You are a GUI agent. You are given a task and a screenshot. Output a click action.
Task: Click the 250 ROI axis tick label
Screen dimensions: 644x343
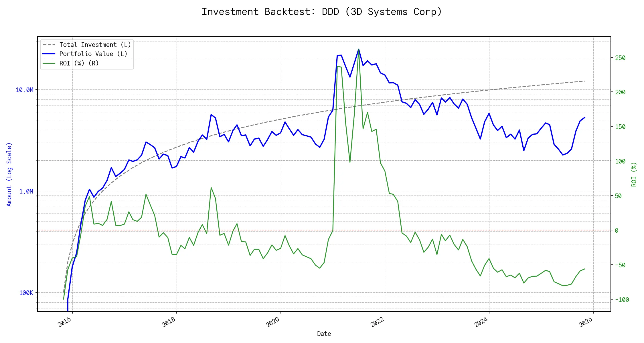(x=620, y=58)
